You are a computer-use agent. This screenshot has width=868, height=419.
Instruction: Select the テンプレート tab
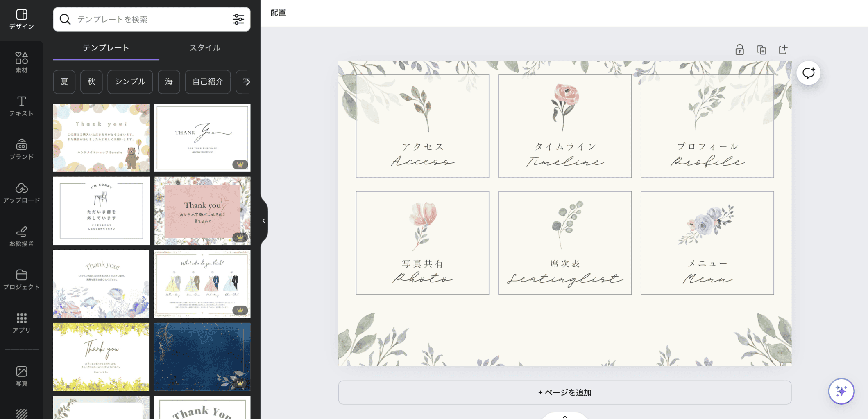point(106,48)
